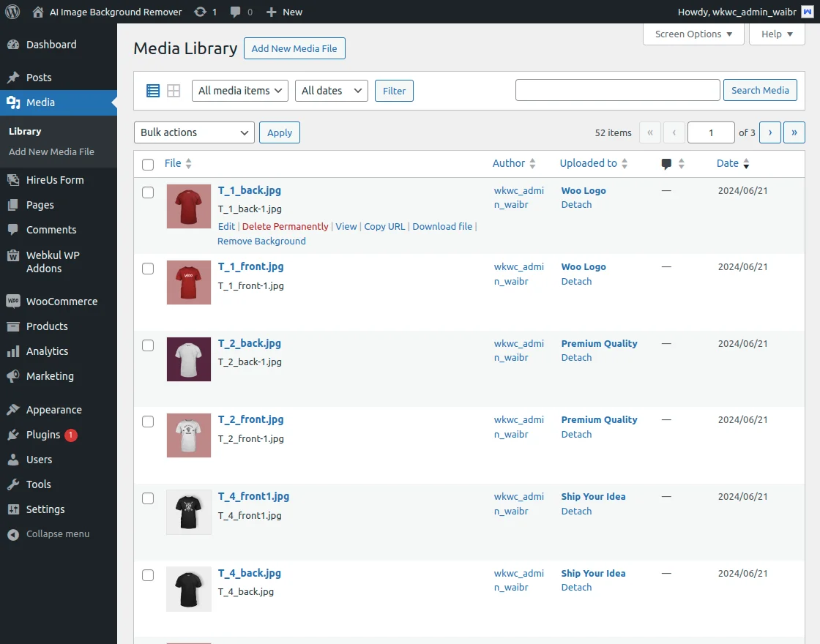The width and height of the screenshot is (820, 644).
Task: Collapse the admin sidebar menu
Action: click(49, 534)
